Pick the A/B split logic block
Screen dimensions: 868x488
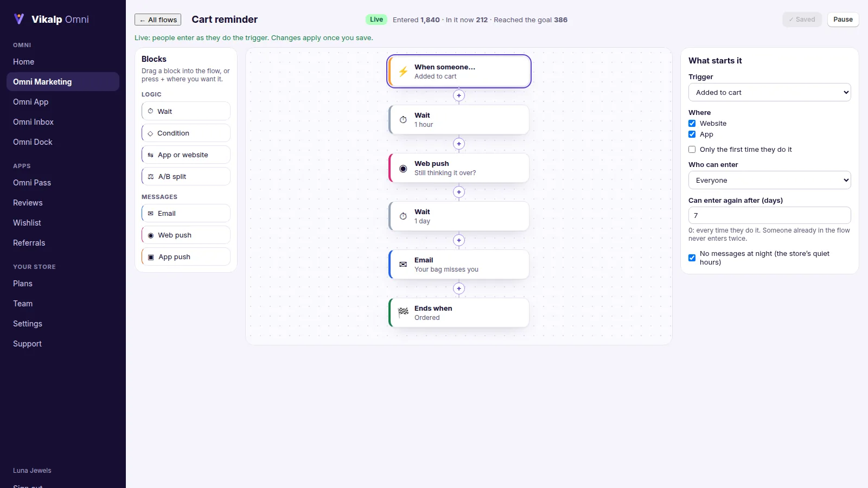click(186, 176)
